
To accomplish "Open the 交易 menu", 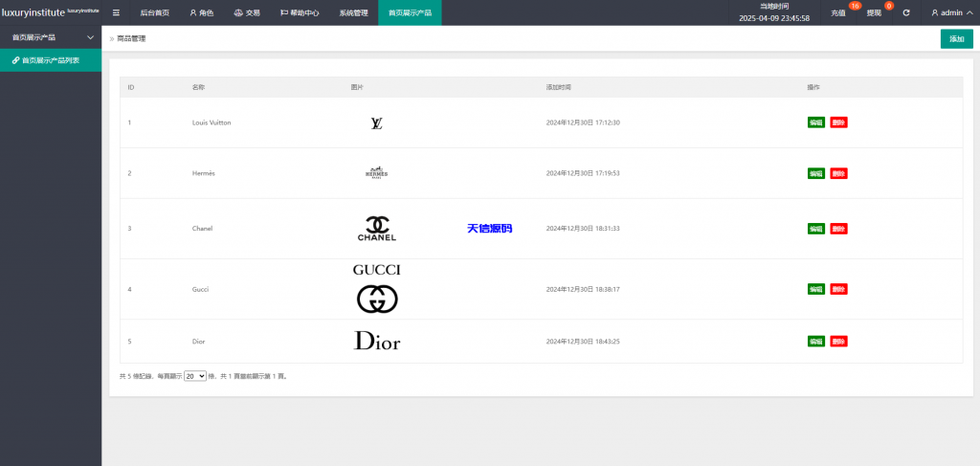I will [247, 12].
